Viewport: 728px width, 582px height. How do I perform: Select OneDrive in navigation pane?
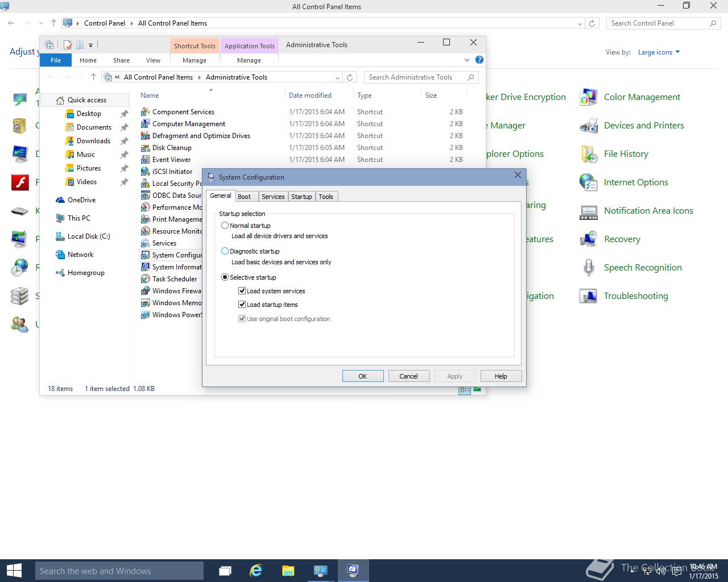coord(81,200)
